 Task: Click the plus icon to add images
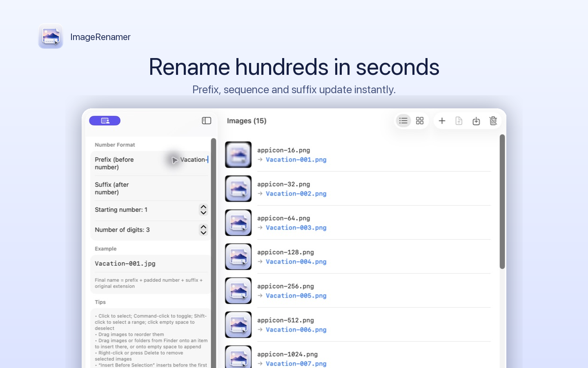pyautogui.click(x=442, y=121)
